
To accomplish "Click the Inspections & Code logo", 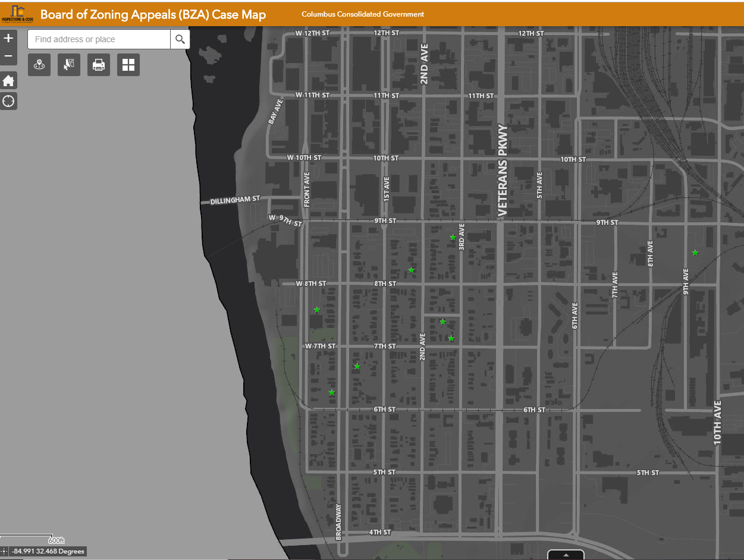I will point(17,14).
